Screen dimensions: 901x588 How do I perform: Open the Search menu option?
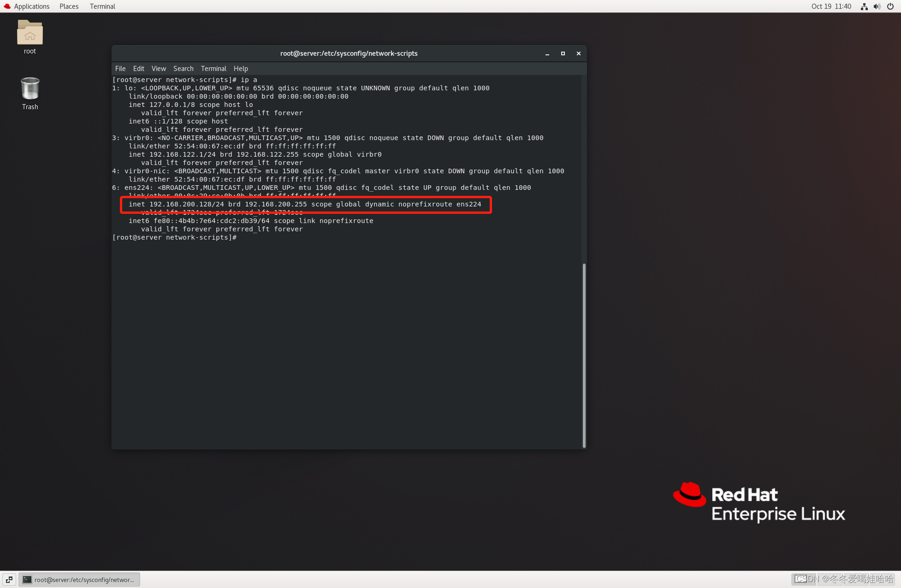coord(182,68)
